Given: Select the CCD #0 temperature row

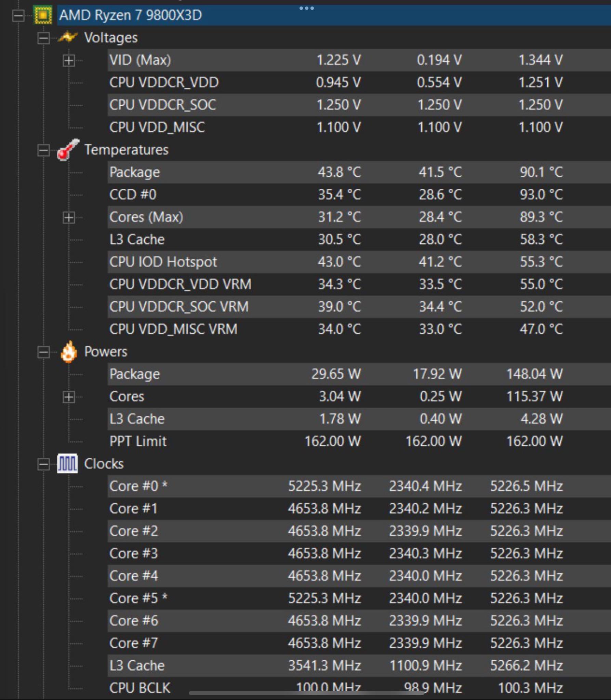Looking at the screenshot, I should 359,194.
